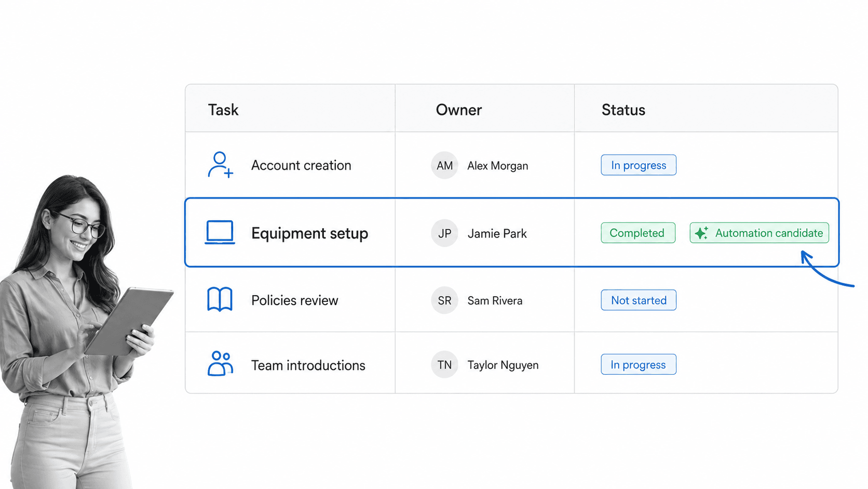Viewport: 868px width, 489px height.
Task: Open the Policies review task name
Action: (295, 300)
